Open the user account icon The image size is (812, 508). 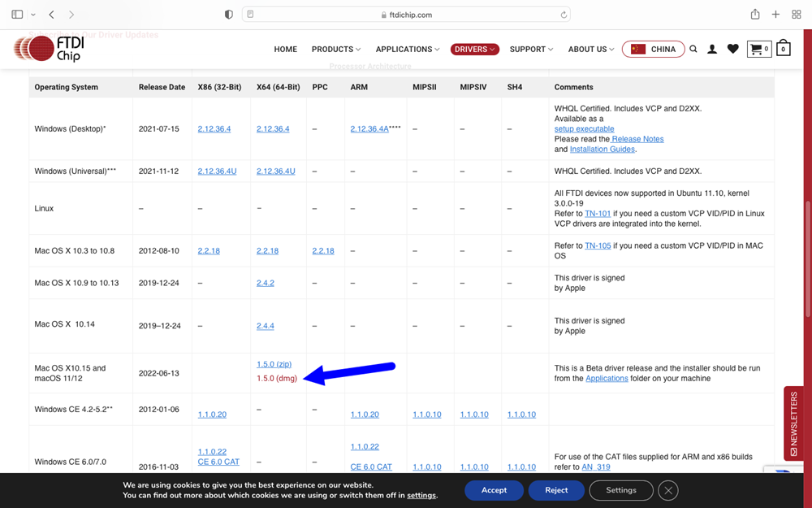[x=712, y=50]
